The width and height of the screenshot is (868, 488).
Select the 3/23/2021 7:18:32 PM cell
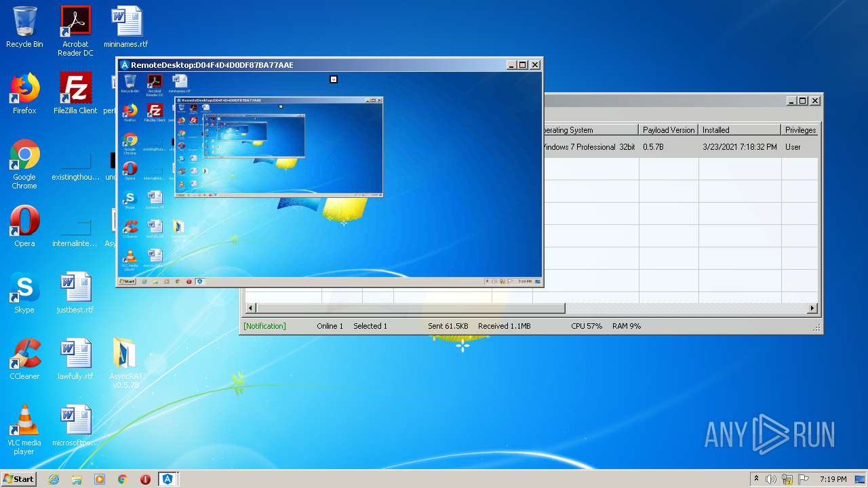pos(740,147)
